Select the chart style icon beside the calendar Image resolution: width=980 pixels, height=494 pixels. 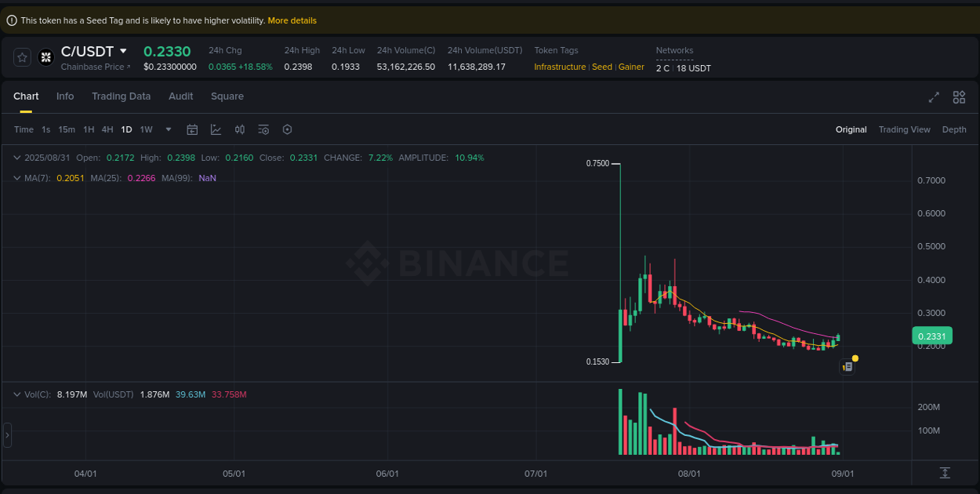[216, 129]
